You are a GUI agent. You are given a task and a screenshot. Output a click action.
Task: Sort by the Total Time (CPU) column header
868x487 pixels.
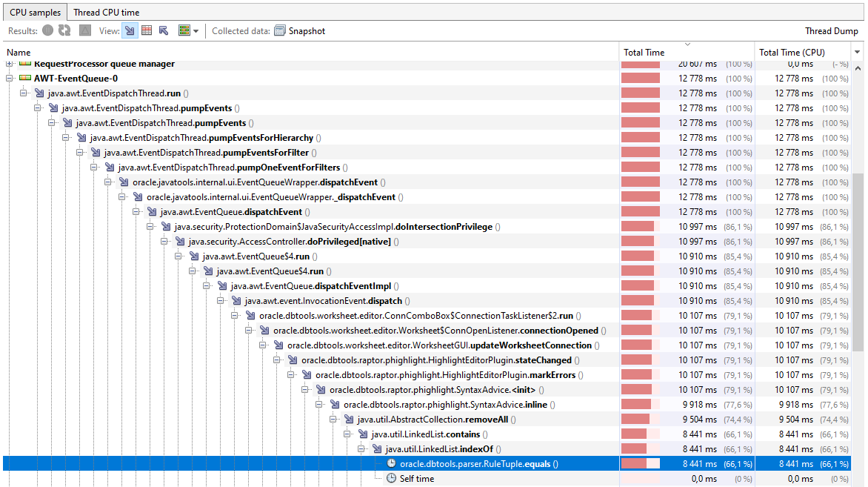[x=803, y=52]
